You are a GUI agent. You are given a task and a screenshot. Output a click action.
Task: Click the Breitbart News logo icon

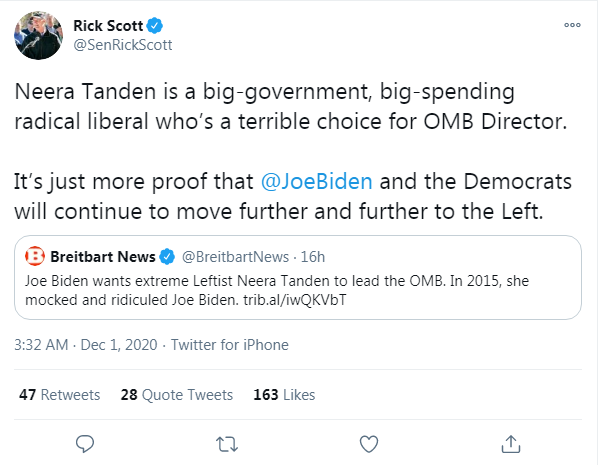click(x=34, y=256)
